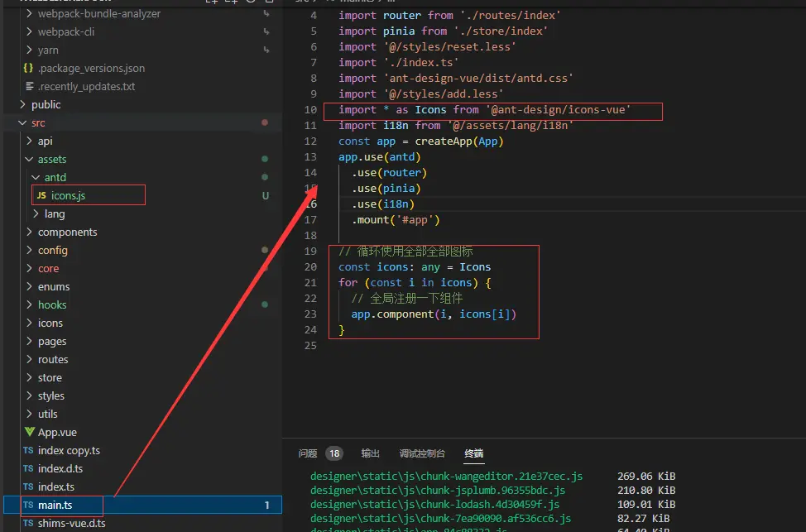806x532 pixels.
Task: Click the curly-braces icon of .package_versions.json
Action: 28,69
